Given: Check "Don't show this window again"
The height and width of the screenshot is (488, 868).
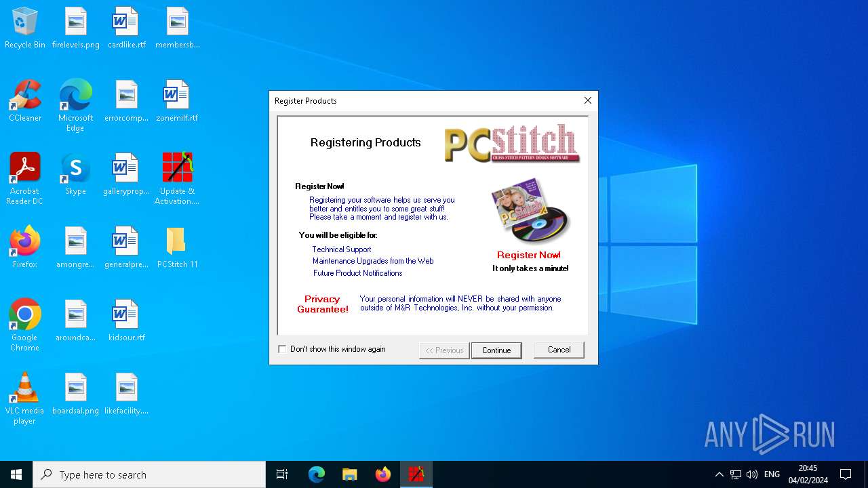Looking at the screenshot, I should tap(283, 349).
